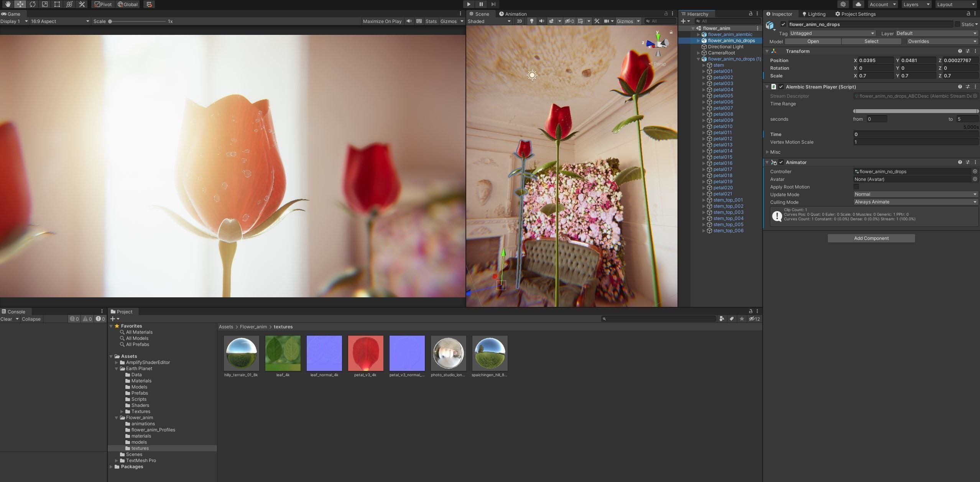The image size is (980, 482).
Task: Disable the Animator component checkbox
Action: tap(781, 162)
